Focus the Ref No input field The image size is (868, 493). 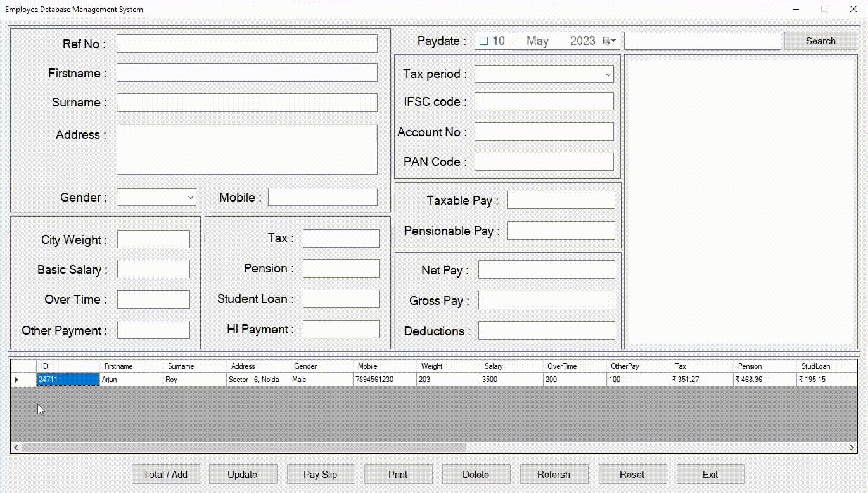[x=247, y=44]
